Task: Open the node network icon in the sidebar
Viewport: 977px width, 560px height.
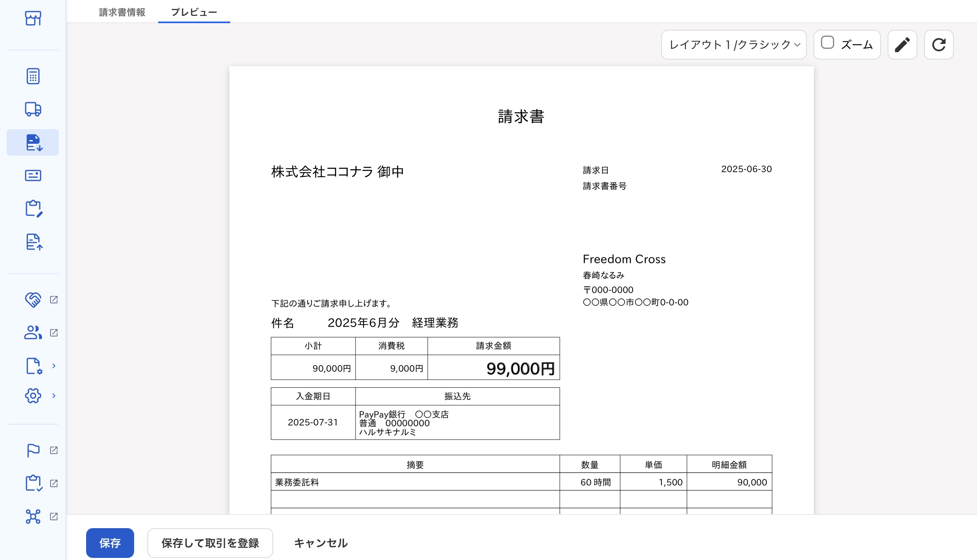Action: point(33,517)
